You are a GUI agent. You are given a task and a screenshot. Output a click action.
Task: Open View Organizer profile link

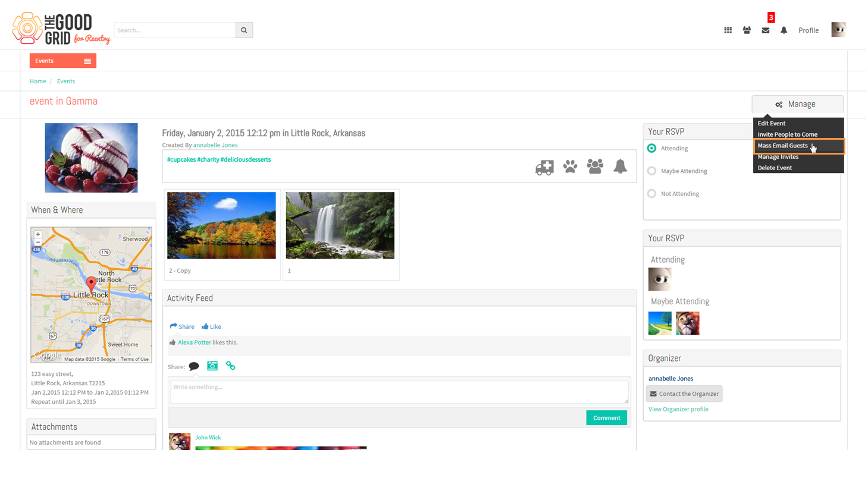[678, 409]
